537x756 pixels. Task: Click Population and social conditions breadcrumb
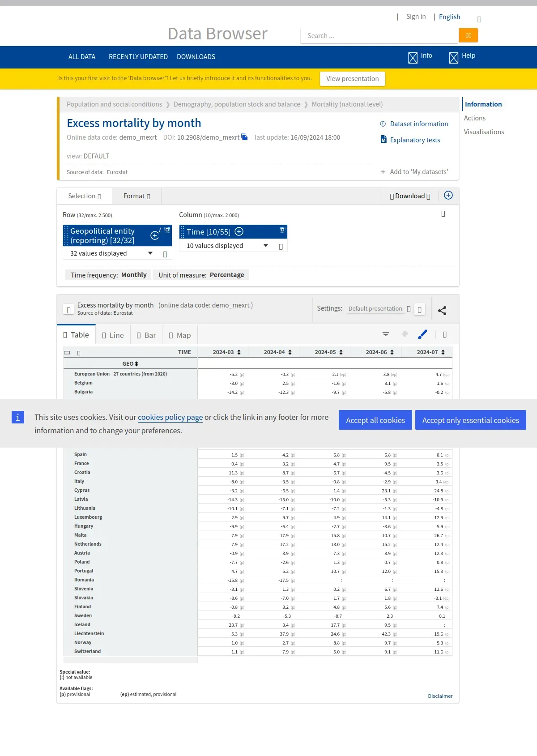tap(114, 104)
